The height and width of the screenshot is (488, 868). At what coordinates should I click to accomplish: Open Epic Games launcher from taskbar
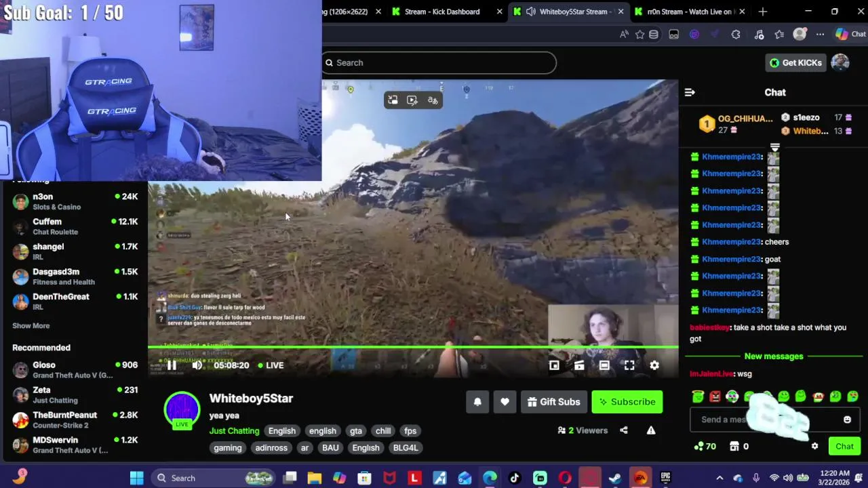tap(665, 478)
